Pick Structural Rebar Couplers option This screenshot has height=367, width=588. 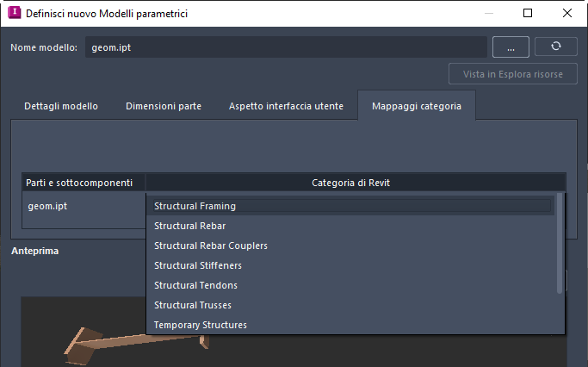point(350,246)
